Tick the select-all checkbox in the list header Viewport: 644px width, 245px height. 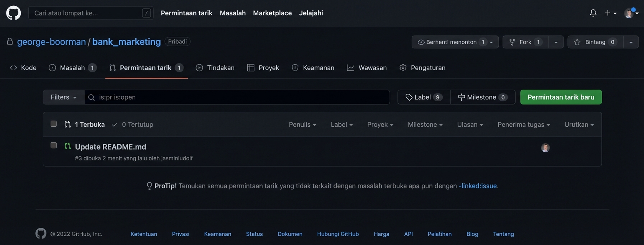[54, 124]
